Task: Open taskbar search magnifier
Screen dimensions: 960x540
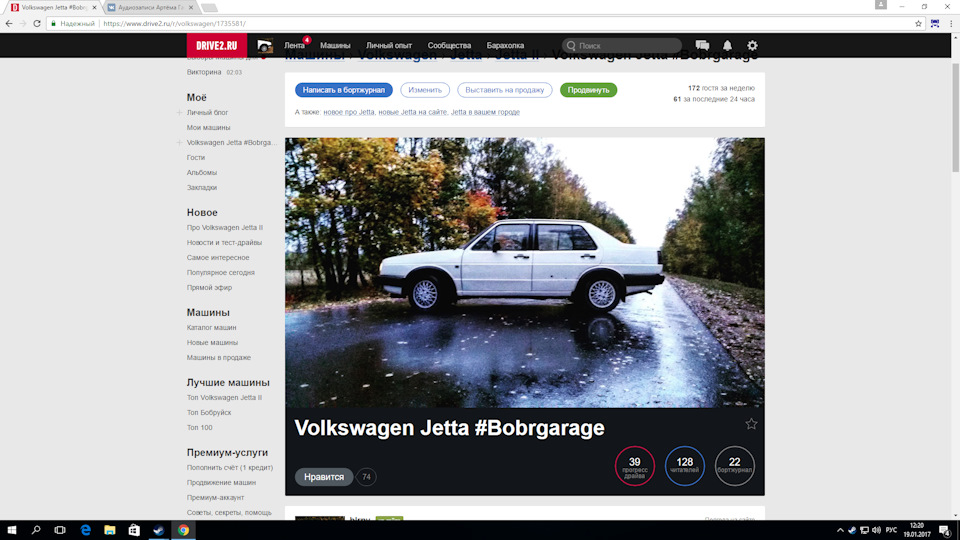Action: pos(36,530)
